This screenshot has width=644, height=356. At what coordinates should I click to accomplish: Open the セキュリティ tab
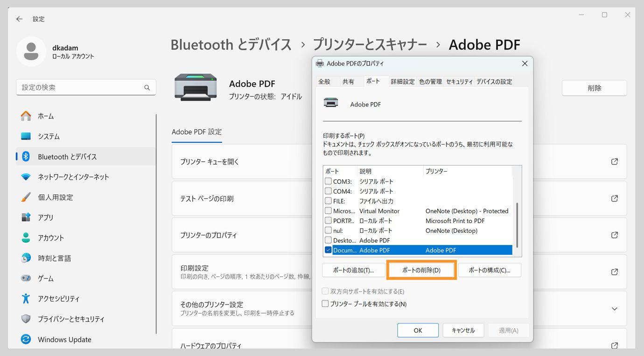click(x=459, y=81)
